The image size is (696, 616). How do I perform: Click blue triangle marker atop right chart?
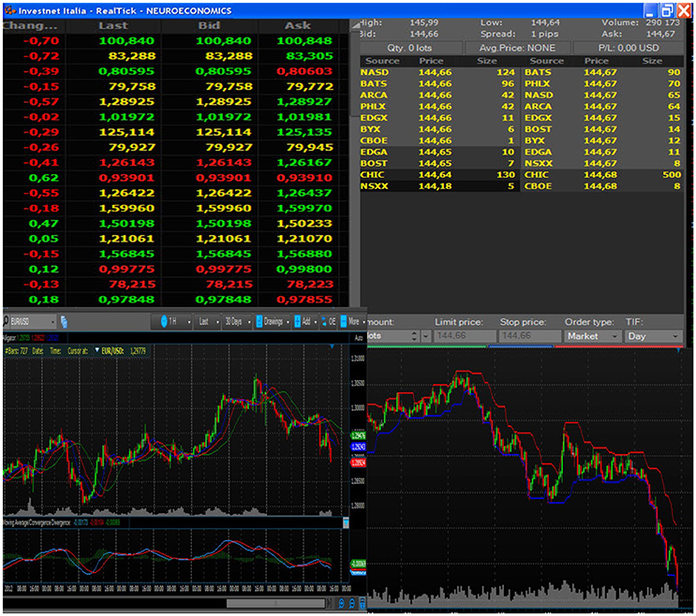pyautogui.click(x=678, y=351)
